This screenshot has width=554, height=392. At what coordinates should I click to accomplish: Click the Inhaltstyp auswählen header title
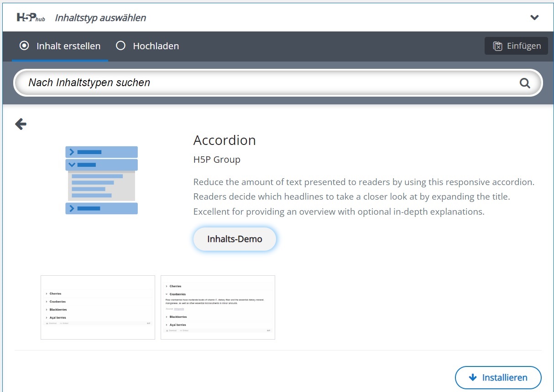(100, 18)
